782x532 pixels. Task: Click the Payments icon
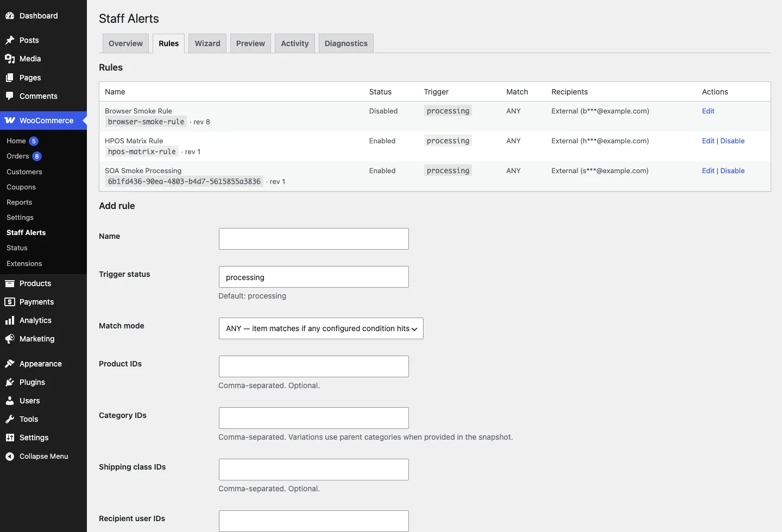click(x=10, y=302)
